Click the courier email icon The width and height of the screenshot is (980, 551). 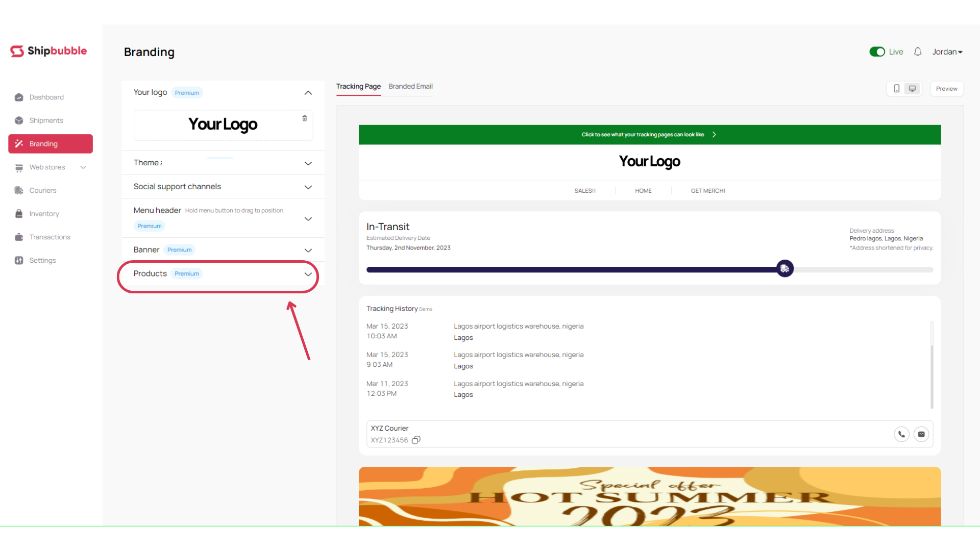click(x=921, y=434)
